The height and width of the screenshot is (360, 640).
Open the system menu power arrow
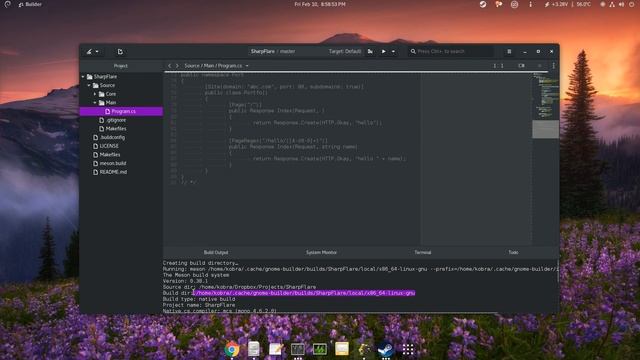tap(632, 4)
